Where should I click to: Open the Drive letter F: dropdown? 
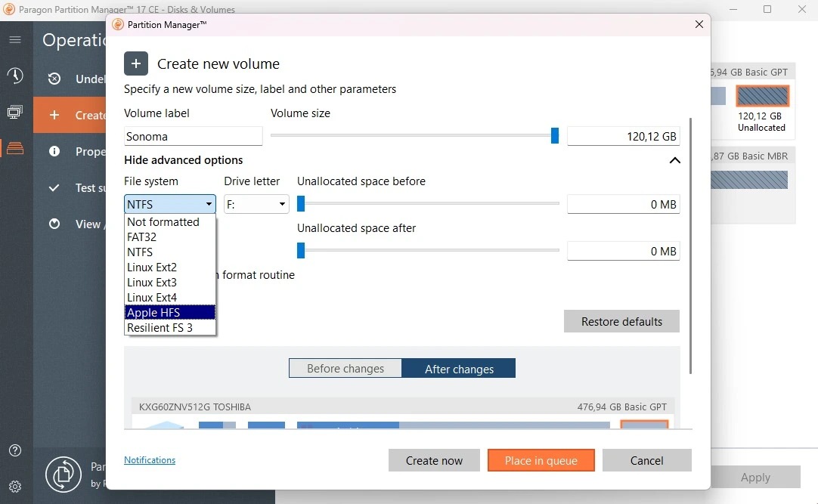point(256,204)
